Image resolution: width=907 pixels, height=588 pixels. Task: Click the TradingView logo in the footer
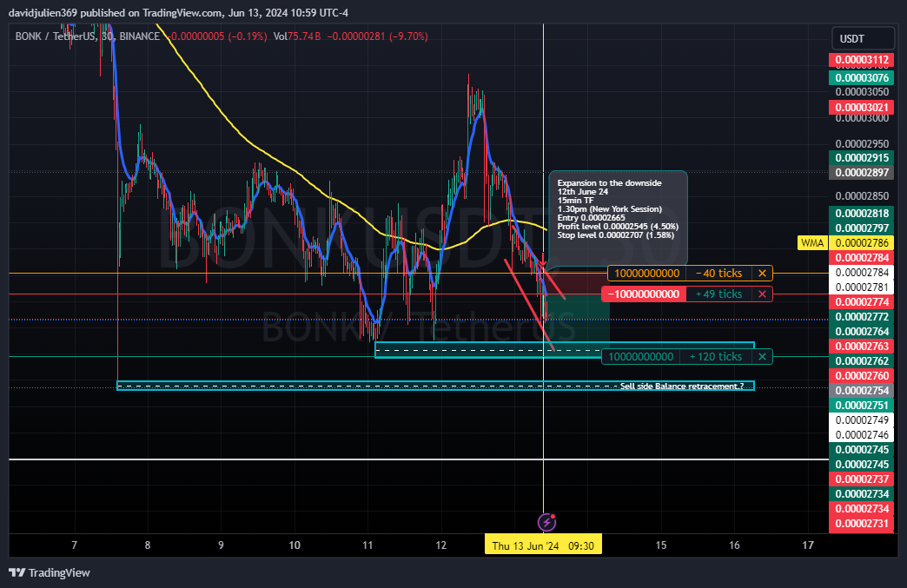tap(50, 572)
